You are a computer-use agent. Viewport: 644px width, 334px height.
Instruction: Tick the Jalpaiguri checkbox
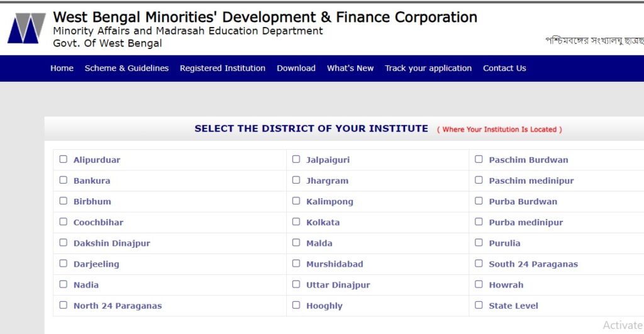pos(296,159)
